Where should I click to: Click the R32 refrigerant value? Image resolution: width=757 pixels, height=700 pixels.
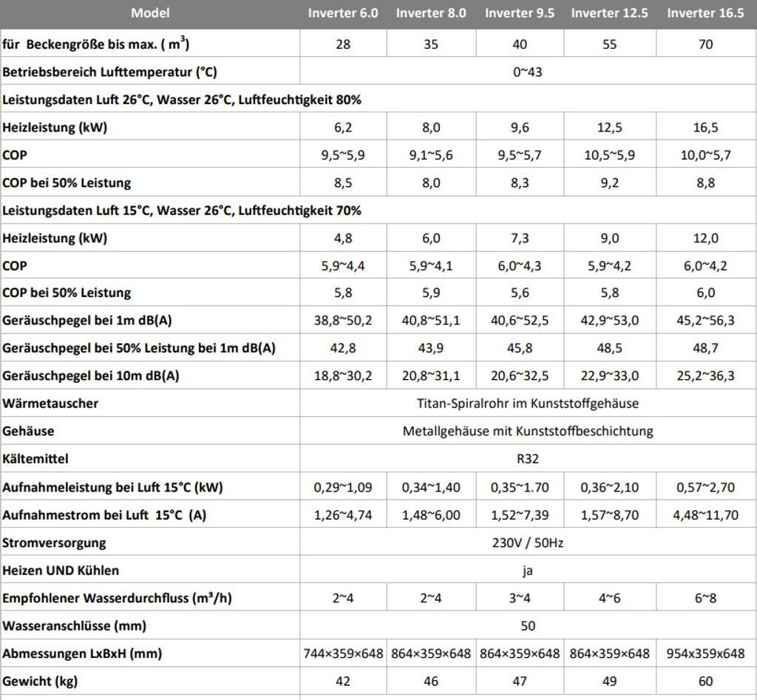click(x=528, y=459)
